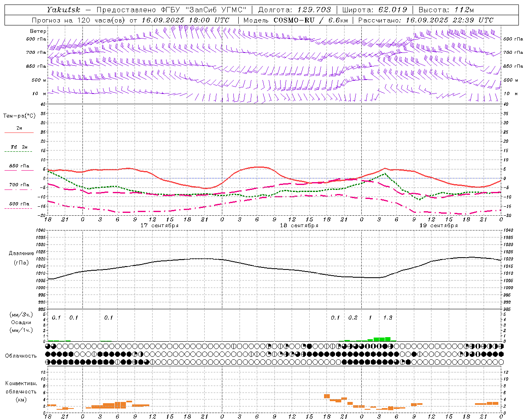Click the 'Модель COSMO-RU / 6.6км' label

point(295,20)
